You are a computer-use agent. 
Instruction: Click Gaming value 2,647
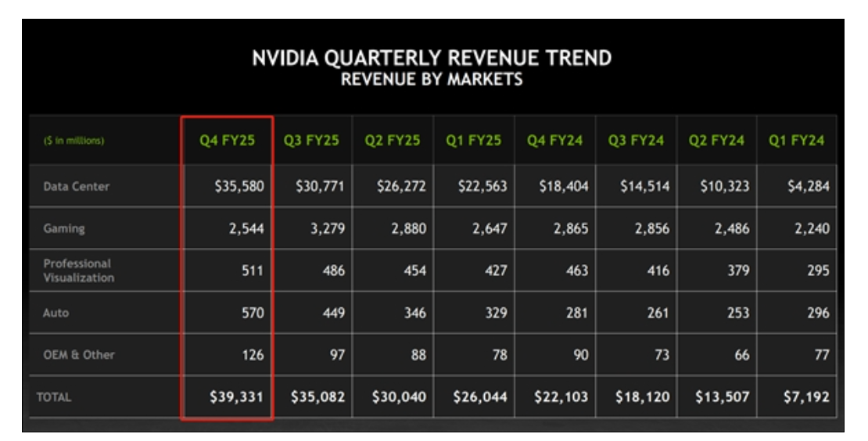490,228
